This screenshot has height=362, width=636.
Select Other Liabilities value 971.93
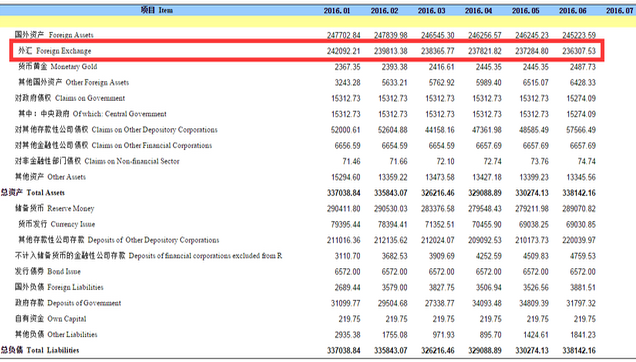click(x=443, y=335)
